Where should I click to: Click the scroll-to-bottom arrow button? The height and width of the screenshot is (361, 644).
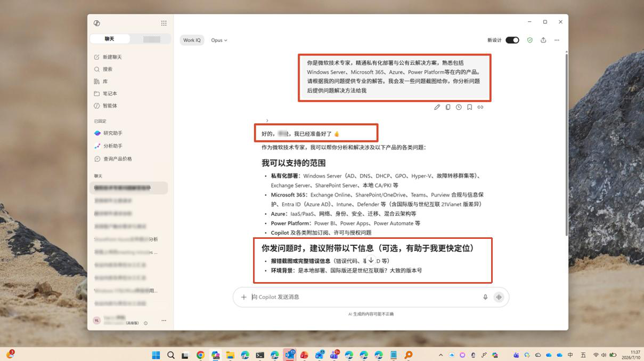[x=371, y=260]
